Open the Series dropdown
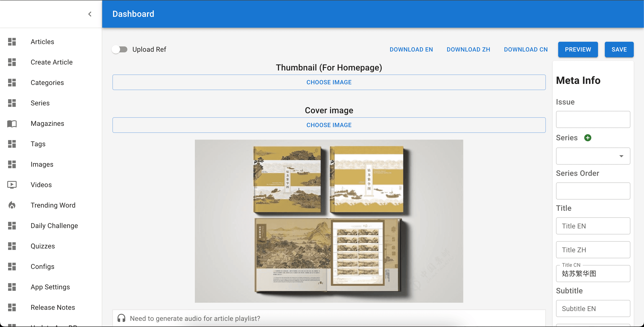This screenshot has height=327, width=644. click(x=593, y=156)
